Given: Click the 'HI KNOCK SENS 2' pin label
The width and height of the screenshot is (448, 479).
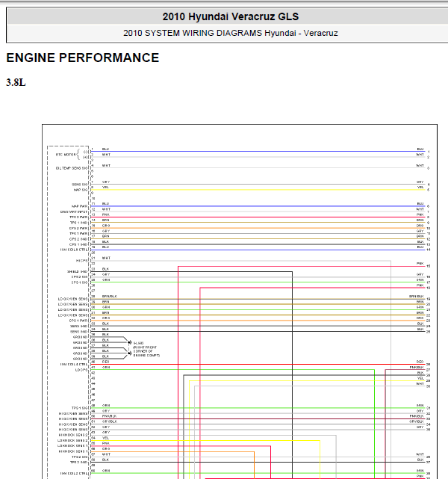Looking at the screenshot, I should 73,435.
